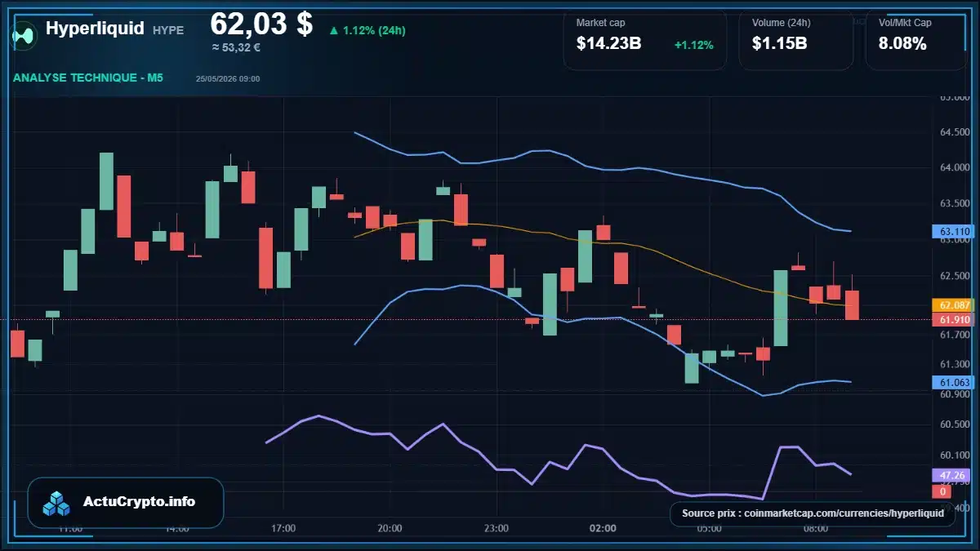The image size is (980, 551).
Task: Click the $1.15B volume value
Action: tap(779, 44)
